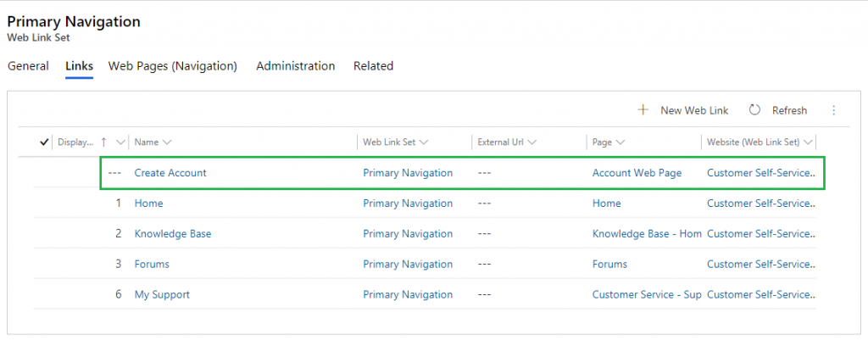The height and width of the screenshot is (346, 868).
Task: Open the Forums page link
Action: [x=609, y=264]
